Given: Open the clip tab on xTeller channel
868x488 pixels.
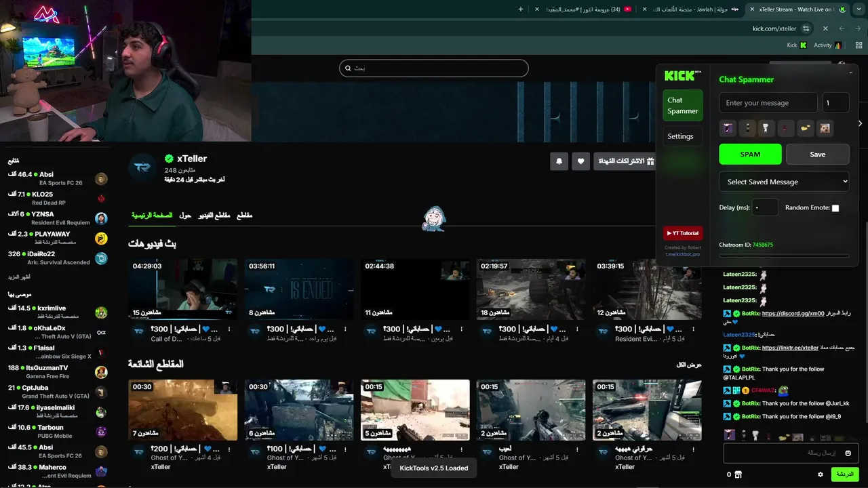Looking at the screenshot, I should tap(244, 215).
